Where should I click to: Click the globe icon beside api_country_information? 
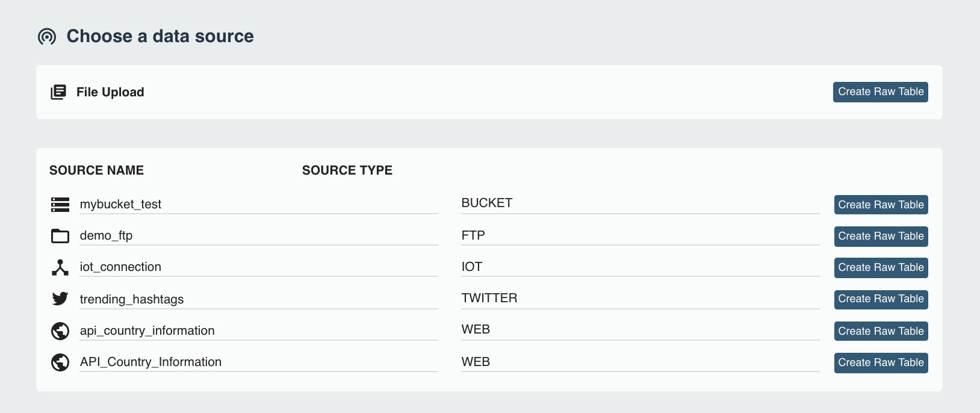(60, 331)
